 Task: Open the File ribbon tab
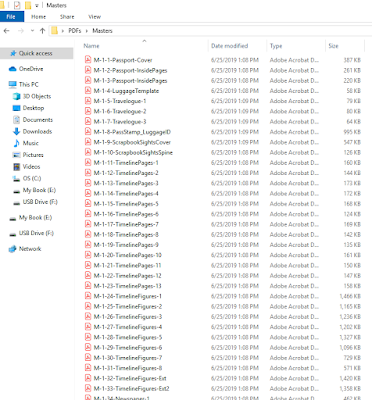(11, 17)
